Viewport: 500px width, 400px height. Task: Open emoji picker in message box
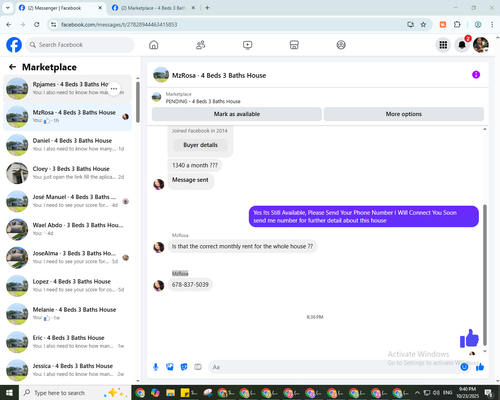click(464, 367)
